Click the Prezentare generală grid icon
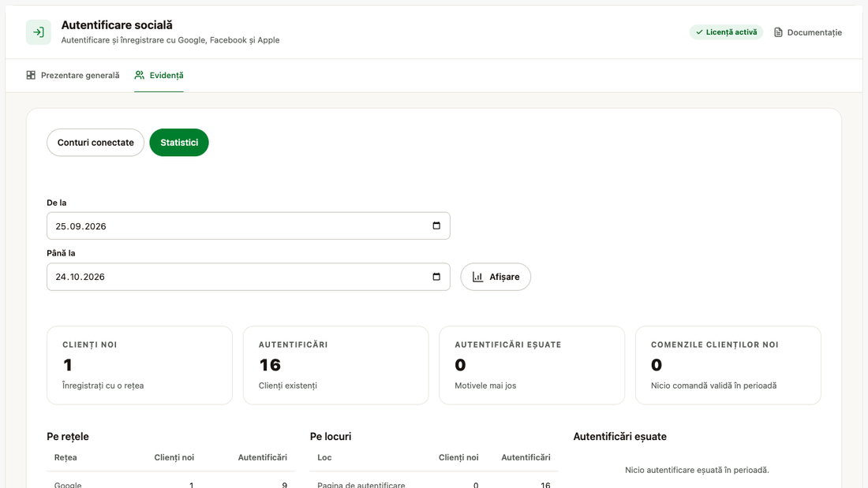Screen dimensions: 868x488 coord(31,75)
